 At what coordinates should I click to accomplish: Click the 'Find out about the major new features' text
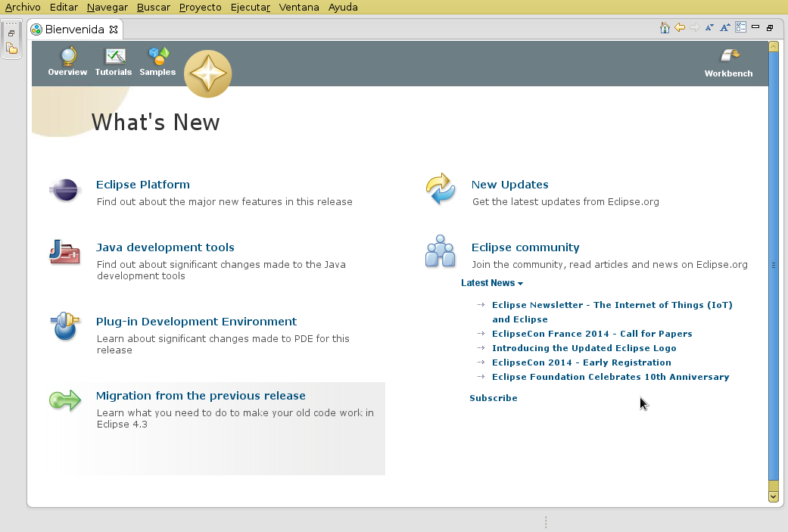pyautogui.click(x=224, y=201)
